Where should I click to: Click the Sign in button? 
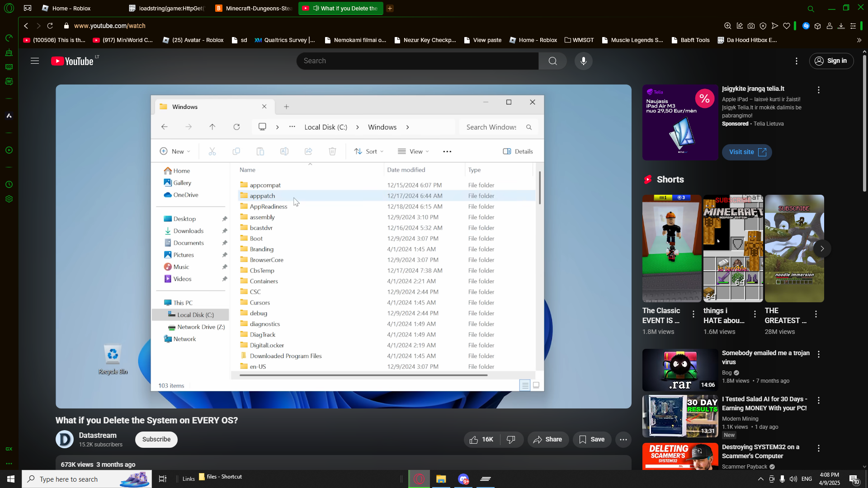coord(831,61)
